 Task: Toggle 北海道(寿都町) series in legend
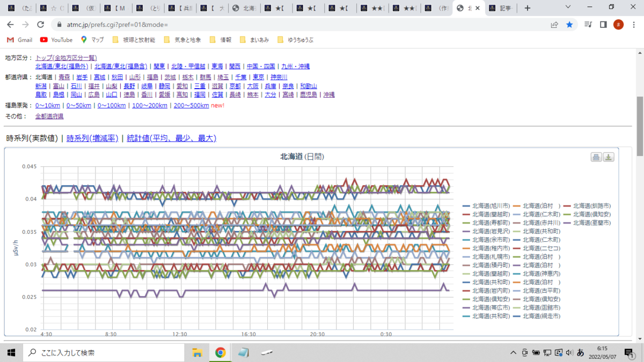click(x=486, y=223)
